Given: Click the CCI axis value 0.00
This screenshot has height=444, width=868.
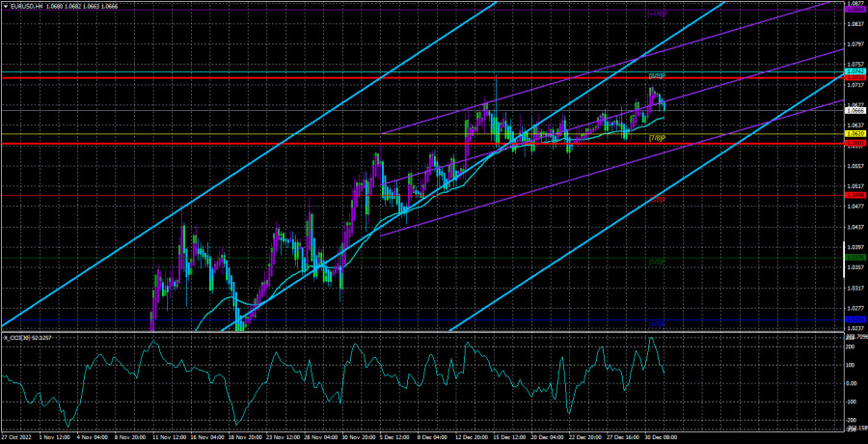Looking at the screenshot, I should click(851, 383).
